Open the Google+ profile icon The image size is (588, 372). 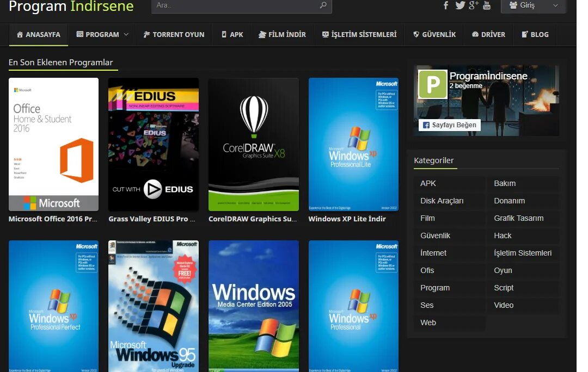(x=473, y=5)
